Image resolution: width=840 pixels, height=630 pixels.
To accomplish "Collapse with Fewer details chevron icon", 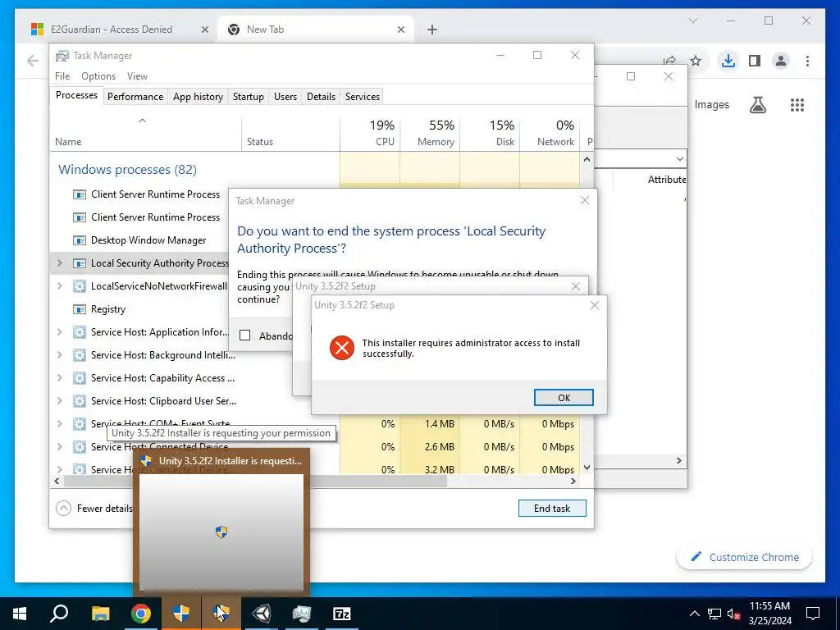I will coord(63,508).
